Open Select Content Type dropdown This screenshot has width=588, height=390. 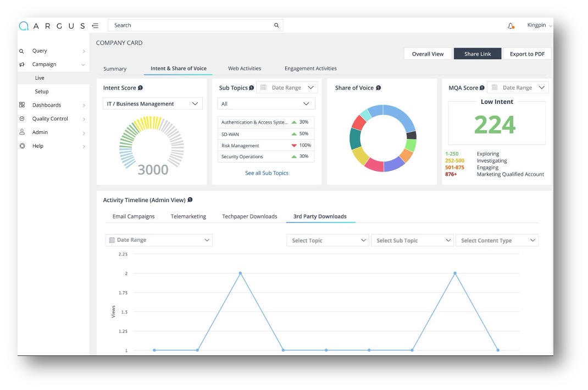click(497, 241)
